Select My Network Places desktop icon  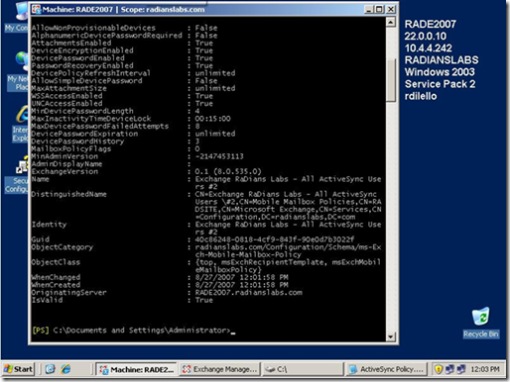[x=18, y=72]
